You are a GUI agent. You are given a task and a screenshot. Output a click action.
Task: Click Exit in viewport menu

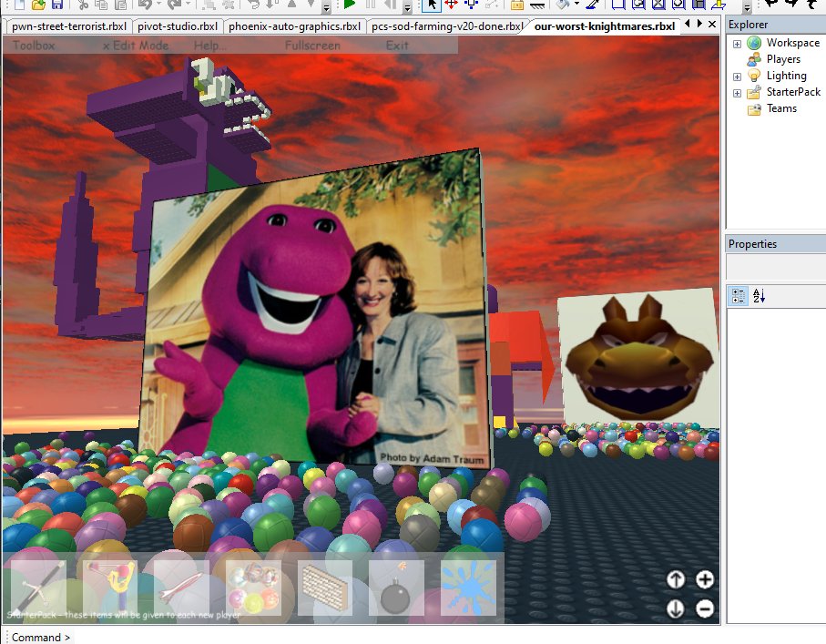397,46
